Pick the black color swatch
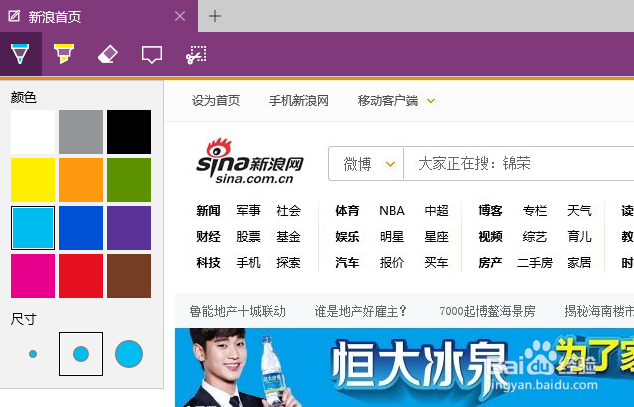634x407 pixels. point(129,132)
